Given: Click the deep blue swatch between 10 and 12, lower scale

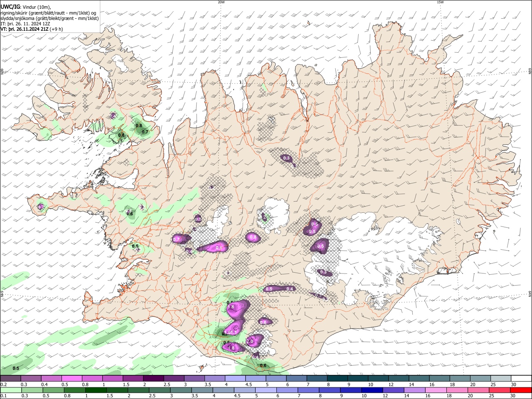Looking at the screenshot, I should [x=372, y=390].
